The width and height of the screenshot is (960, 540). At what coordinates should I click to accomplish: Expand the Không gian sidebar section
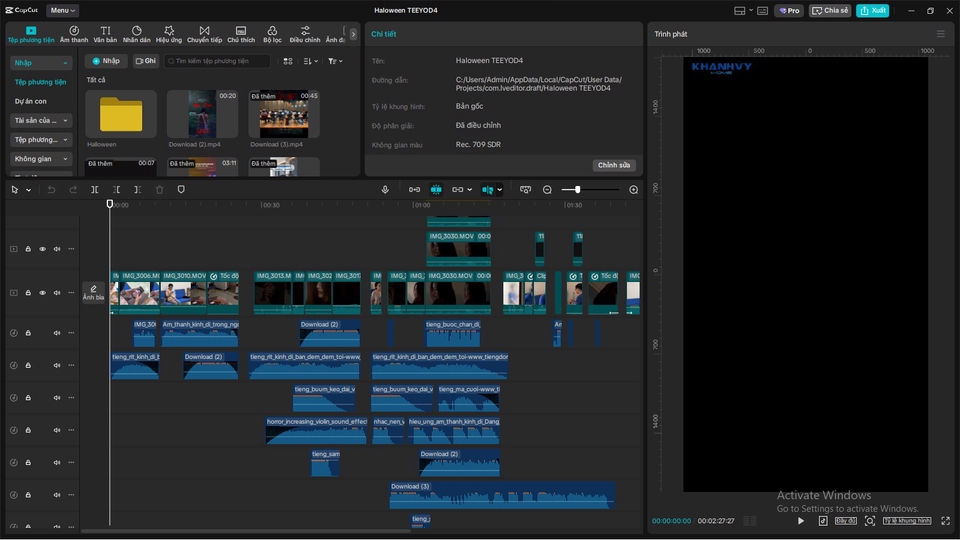[x=41, y=158]
